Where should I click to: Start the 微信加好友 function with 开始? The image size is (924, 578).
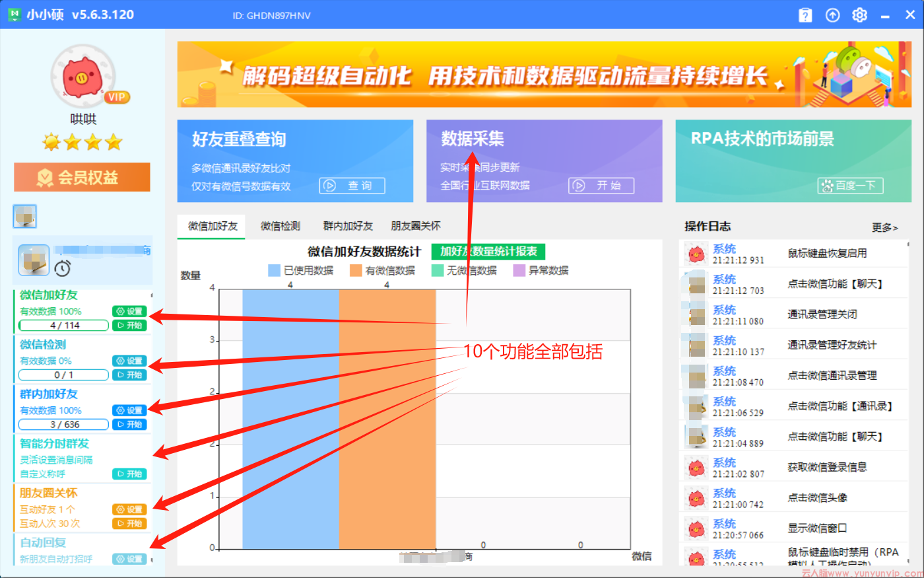129,325
